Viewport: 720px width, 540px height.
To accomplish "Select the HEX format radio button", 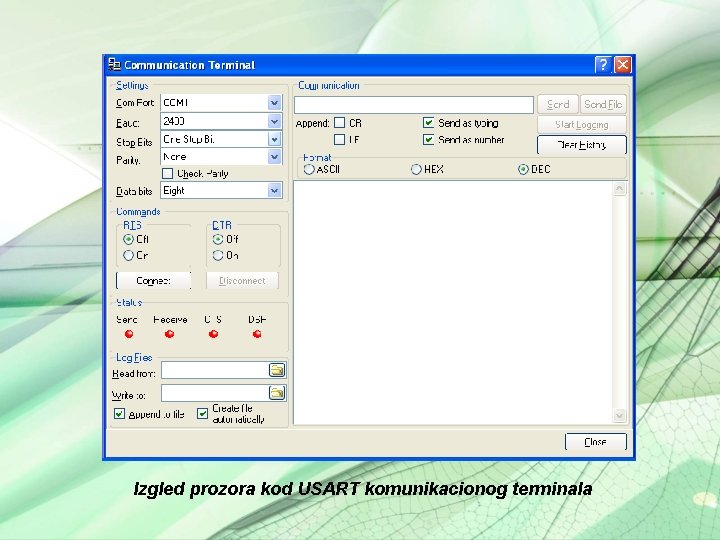I will [416, 169].
